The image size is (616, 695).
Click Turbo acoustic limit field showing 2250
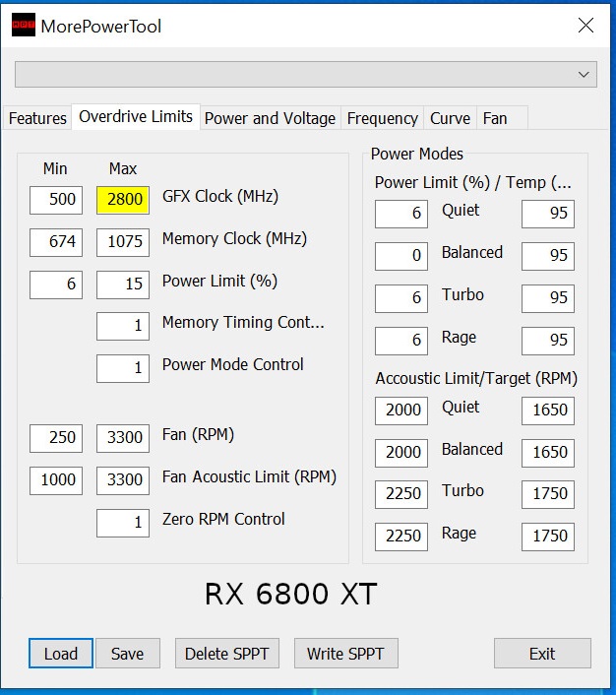coord(401,494)
